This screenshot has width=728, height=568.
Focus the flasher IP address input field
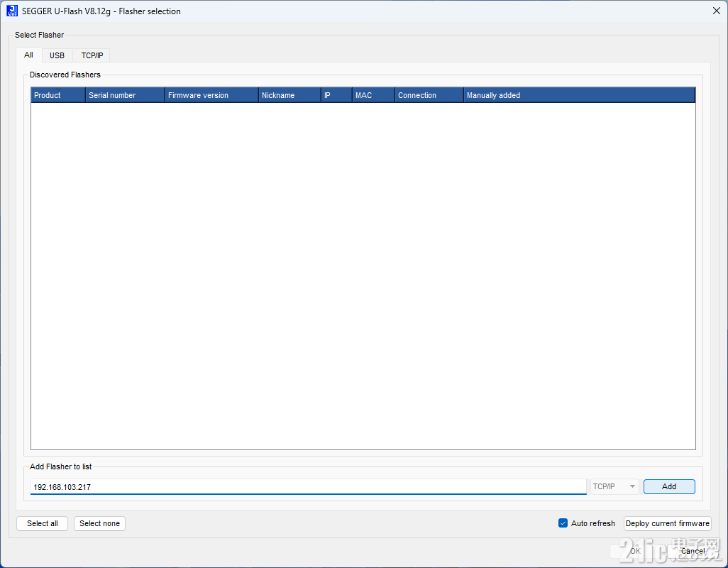(x=308, y=487)
